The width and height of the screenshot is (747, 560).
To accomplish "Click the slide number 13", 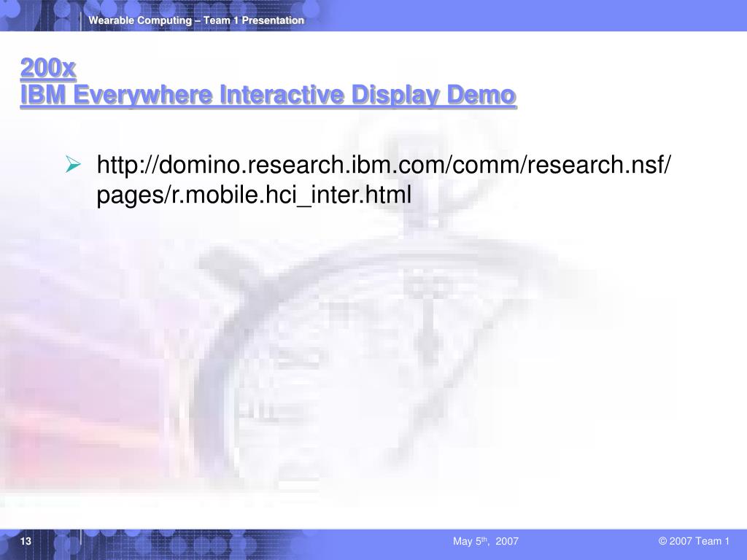I will pos(26,541).
